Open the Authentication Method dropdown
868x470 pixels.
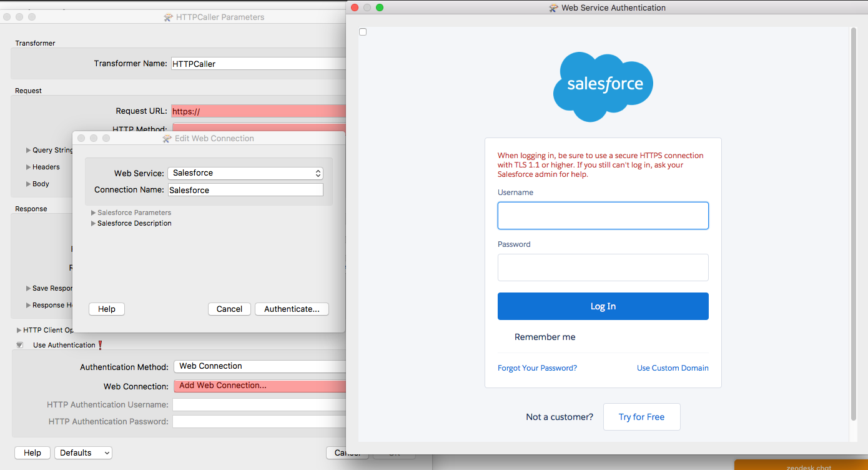(x=259, y=366)
